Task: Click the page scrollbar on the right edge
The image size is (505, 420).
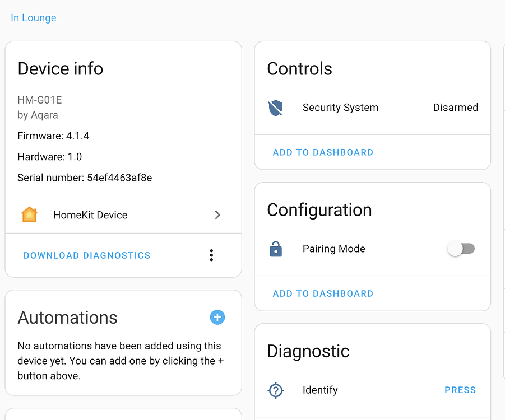Action: pos(503,210)
